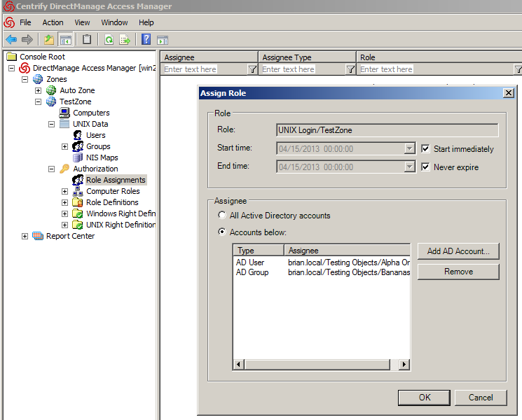Open the Start time dropdown arrow
The width and height of the screenshot is (522, 420).
(x=409, y=148)
